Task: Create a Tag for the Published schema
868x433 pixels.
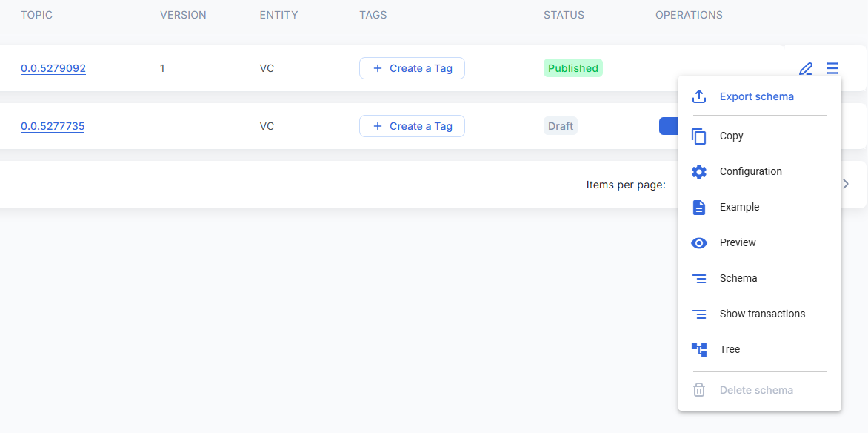Action: coord(412,68)
